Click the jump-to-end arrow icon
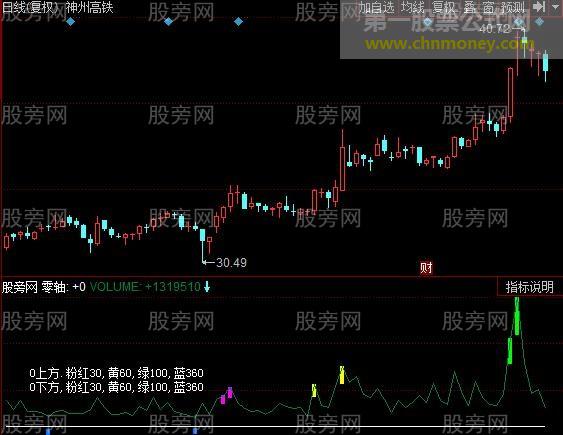Viewport: 563px width, 435px height. click(x=539, y=6)
